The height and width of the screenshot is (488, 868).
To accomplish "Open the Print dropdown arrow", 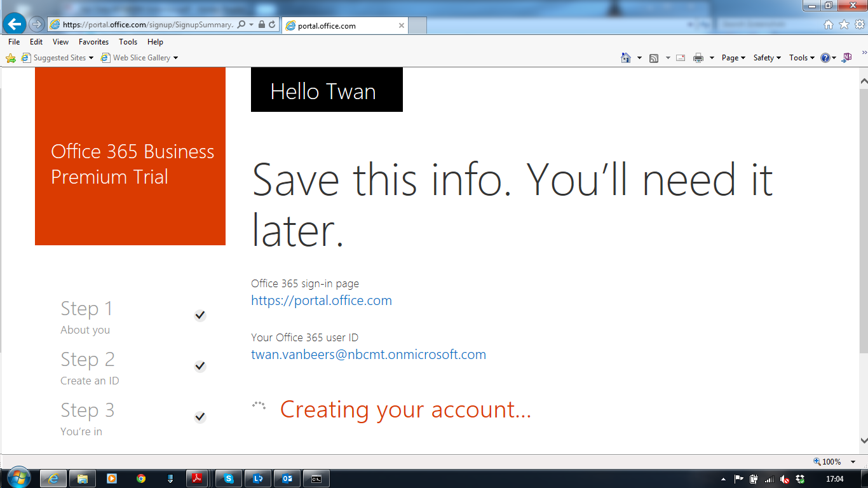I will point(712,58).
